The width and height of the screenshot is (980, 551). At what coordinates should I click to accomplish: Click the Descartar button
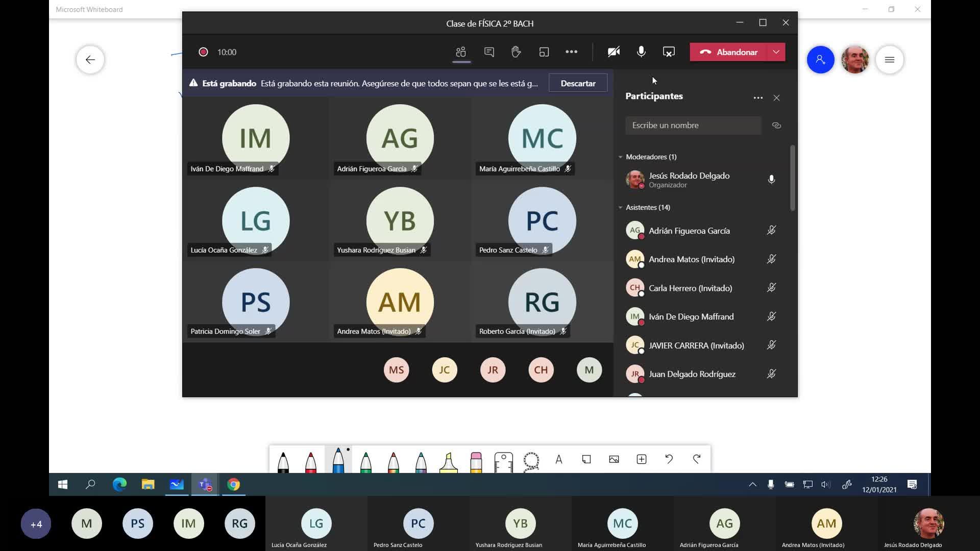click(x=578, y=83)
